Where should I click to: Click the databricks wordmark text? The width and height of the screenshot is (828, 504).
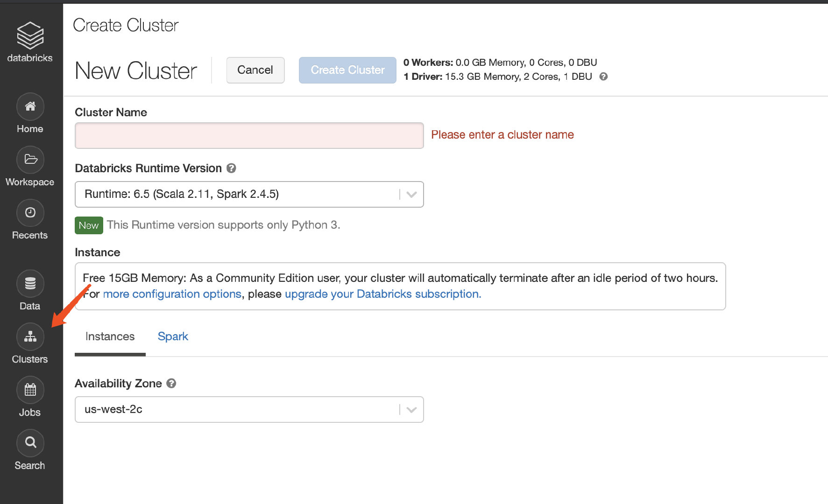(30, 58)
